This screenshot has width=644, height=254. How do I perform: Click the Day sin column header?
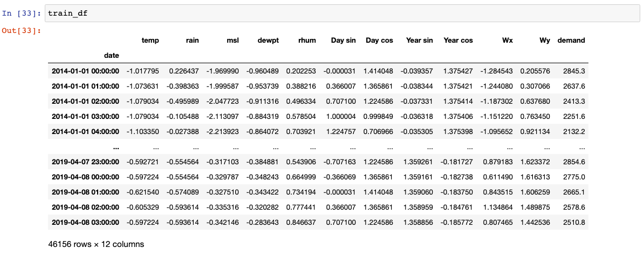click(343, 41)
